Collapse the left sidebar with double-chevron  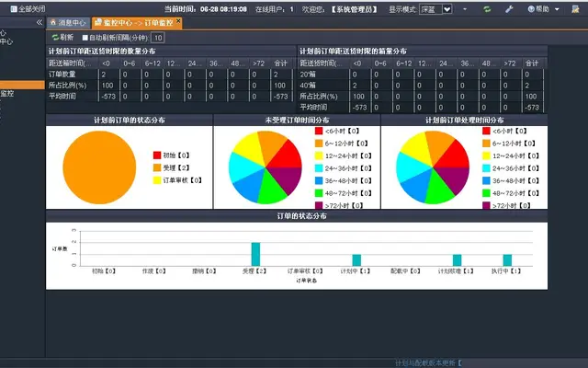[x=40, y=22]
